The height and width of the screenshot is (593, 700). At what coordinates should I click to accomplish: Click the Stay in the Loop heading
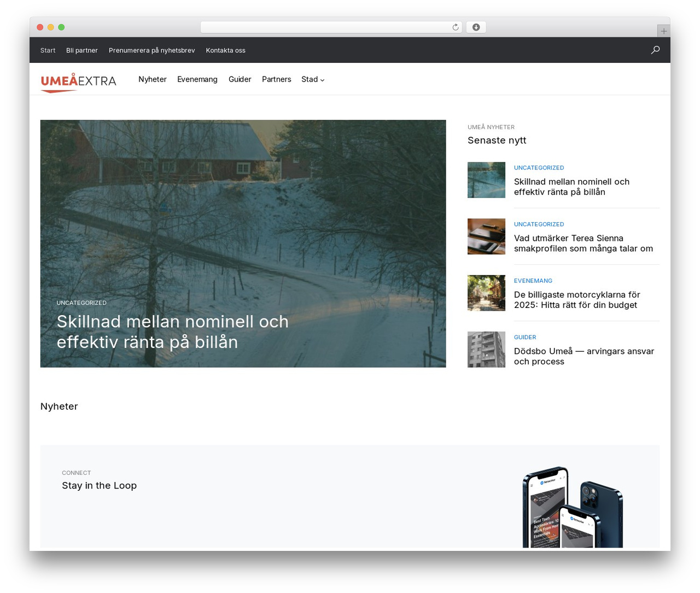[99, 486]
